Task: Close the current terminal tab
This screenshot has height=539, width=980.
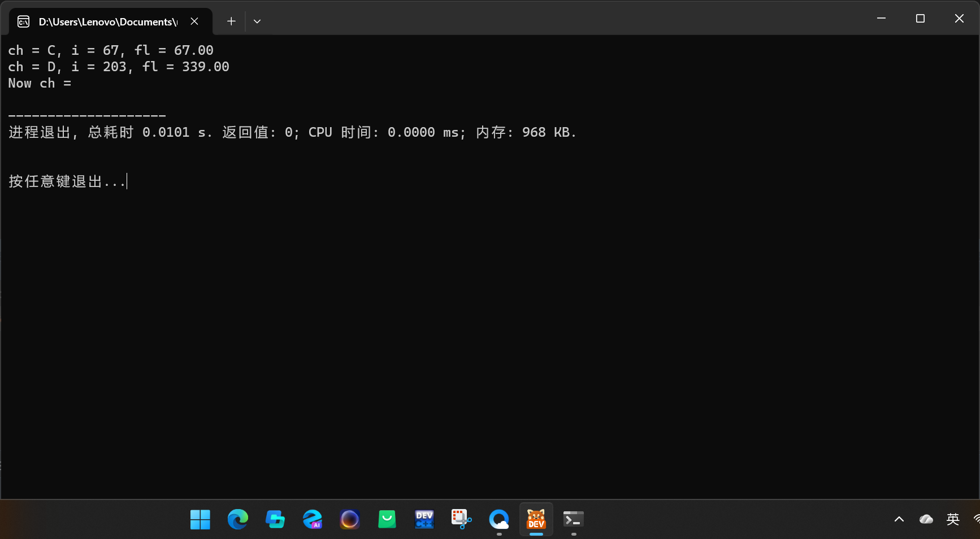Action: [194, 21]
